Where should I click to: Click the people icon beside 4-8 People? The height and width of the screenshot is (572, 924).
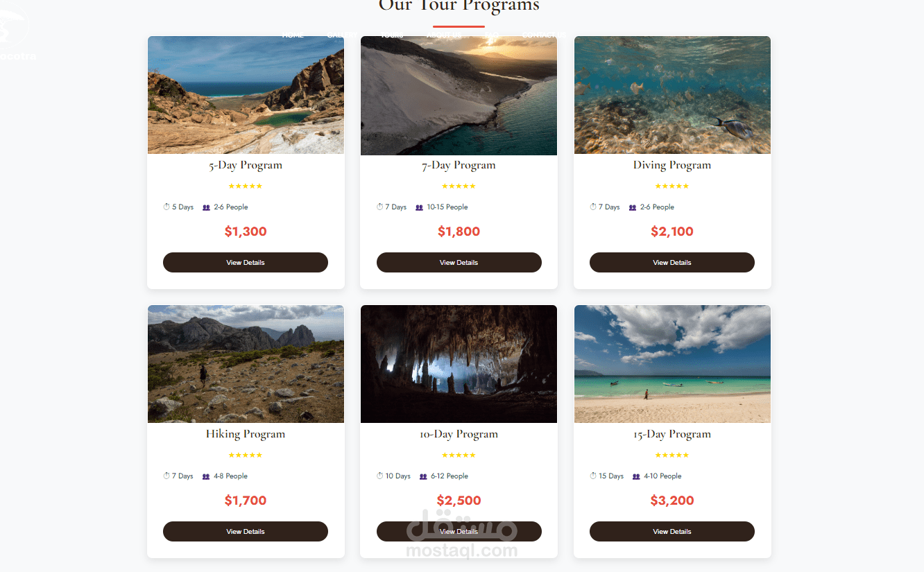206,476
